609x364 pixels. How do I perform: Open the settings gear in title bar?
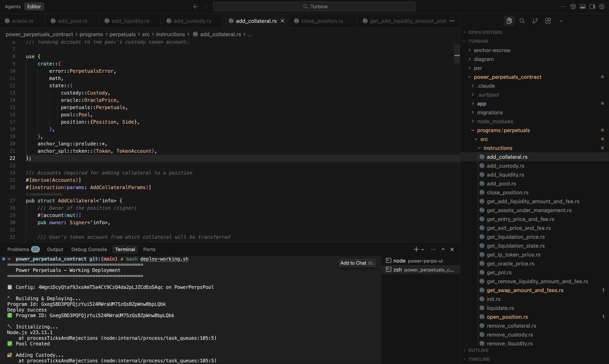pos(601,7)
